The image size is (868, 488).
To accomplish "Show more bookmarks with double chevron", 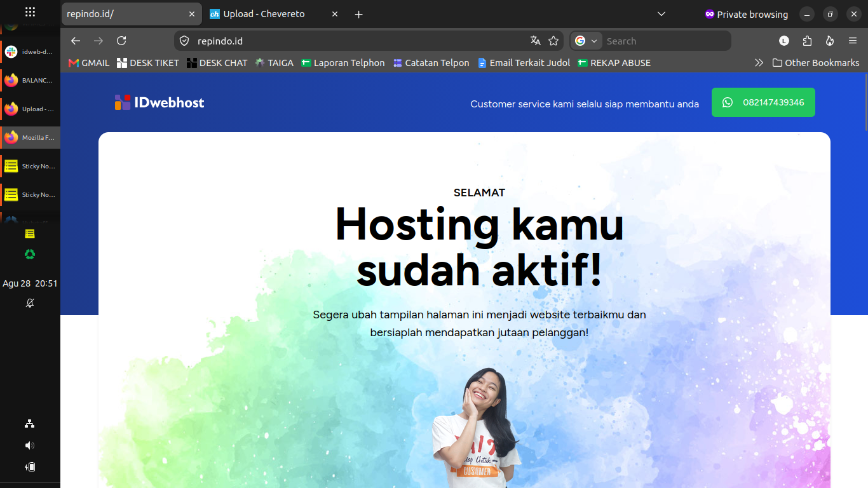I will click(759, 63).
